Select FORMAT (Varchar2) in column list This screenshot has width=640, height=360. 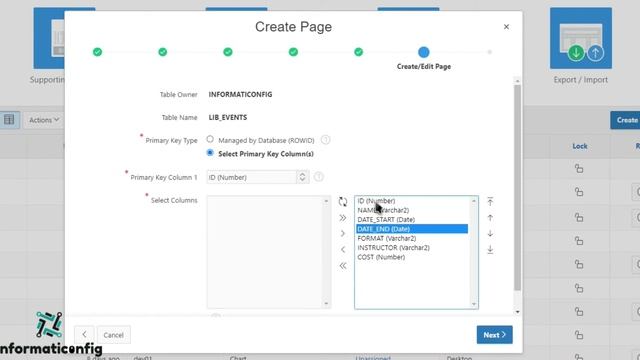tap(412, 238)
